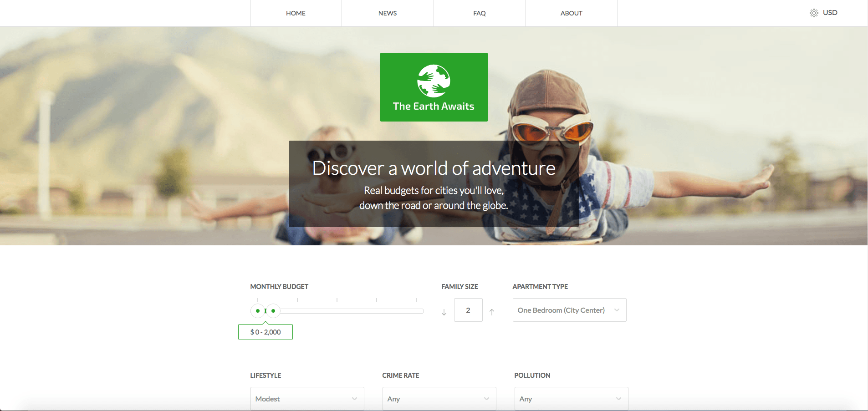Click the Apartment Type dropdown chevron

click(617, 310)
